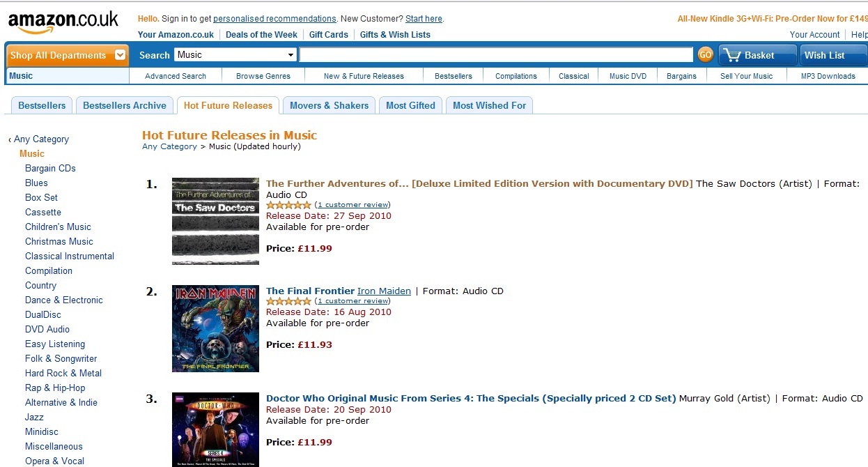
Task: Click the Amazon.co.uk logo
Action: point(63,23)
